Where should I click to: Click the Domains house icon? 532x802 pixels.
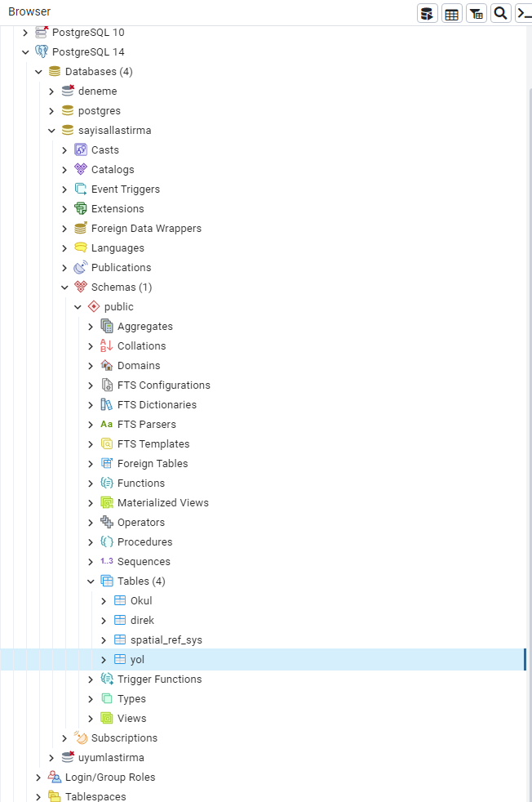(x=107, y=366)
